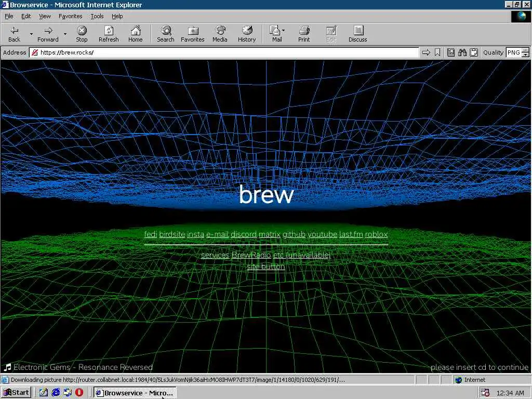Open the etc (unavailable) link
Viewport: 532px width, 399px height.
pyautogui.click(x=302, y=255)
